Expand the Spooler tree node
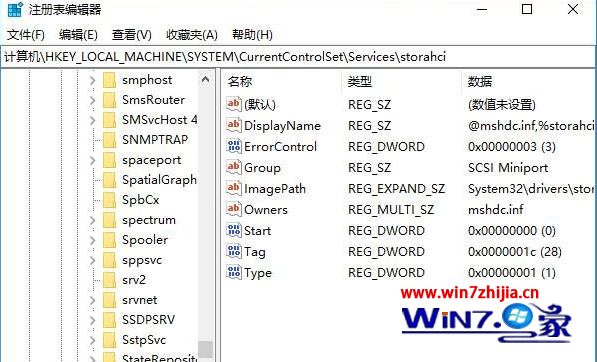Viewport: 597px width, 362px height. [93, 240]
